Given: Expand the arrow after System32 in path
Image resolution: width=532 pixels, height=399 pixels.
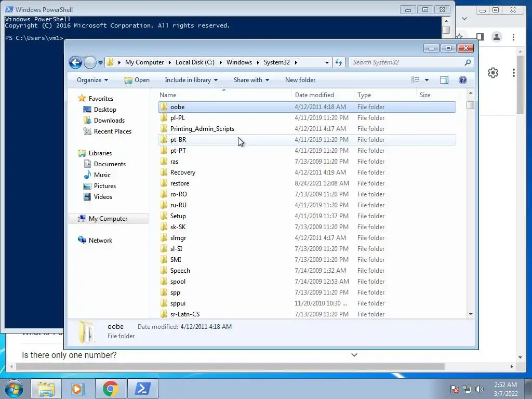Looking at the screenshot, I should (x=296, y=62).
